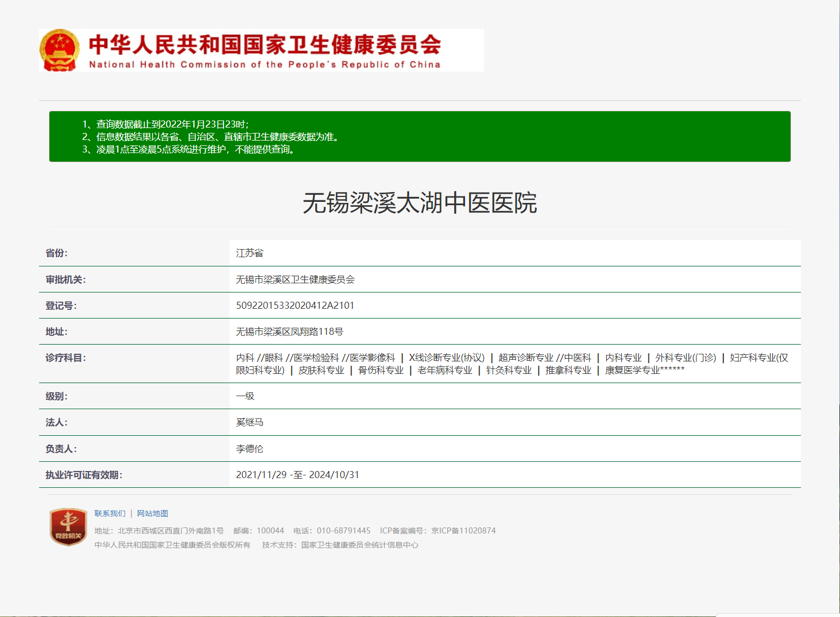Click the 皮肤科专业 entry
The height and width of the screenshot is (617, 840).
[x=321, y=370]
